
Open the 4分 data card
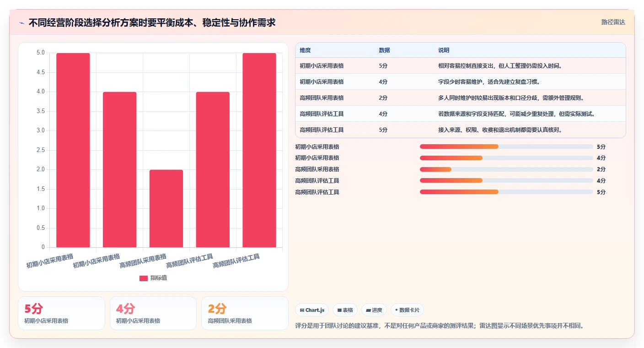[x=153, y=313]
